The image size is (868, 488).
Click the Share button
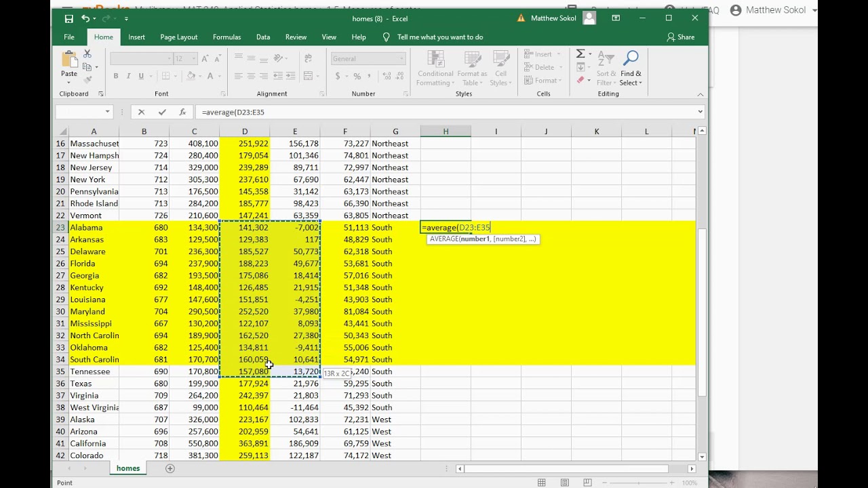point(681,37)
